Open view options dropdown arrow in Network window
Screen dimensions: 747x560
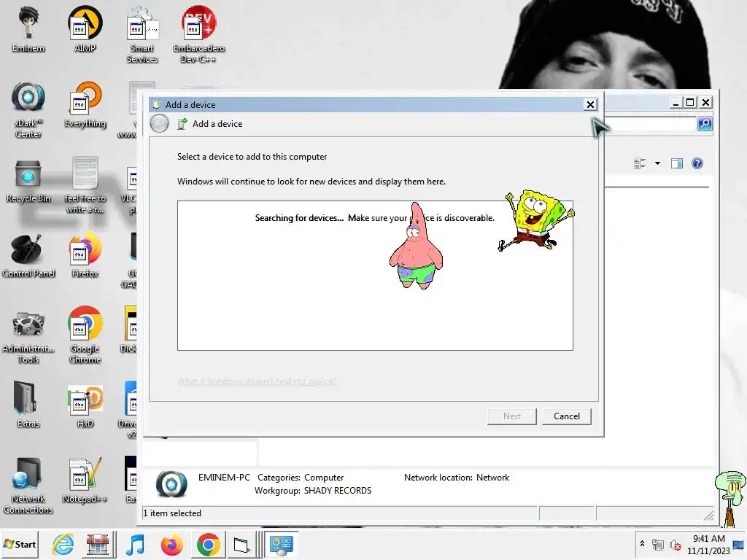click(x=657, y=163)
